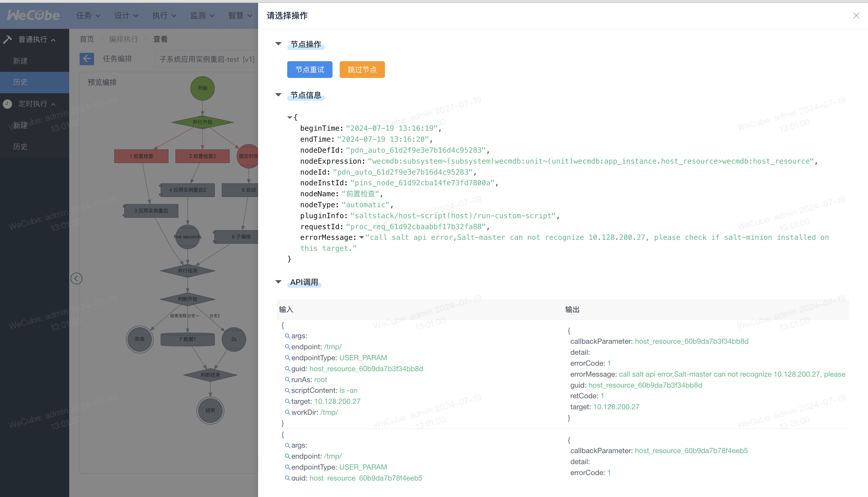Click callbackParameter host_resource_60b9da7b3f34bb8d output value
This screenshot has height=497, width=868.
click(x=692, y=341)
